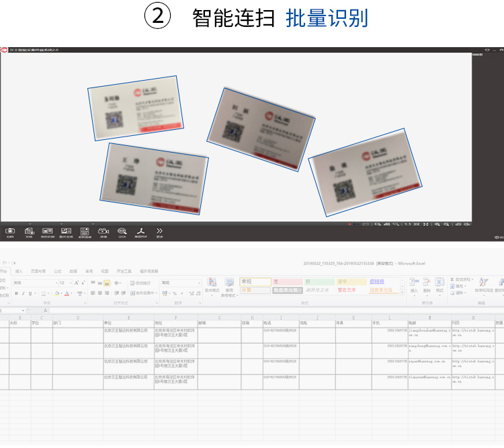
Task: Click the PDF export icon
Action: tap(141, 231)
